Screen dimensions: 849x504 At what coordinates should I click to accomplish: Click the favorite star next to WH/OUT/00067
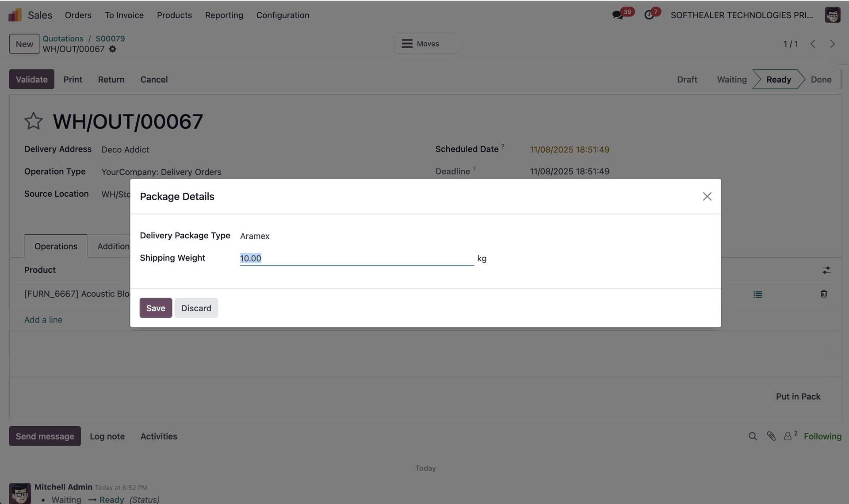point(33,121)
